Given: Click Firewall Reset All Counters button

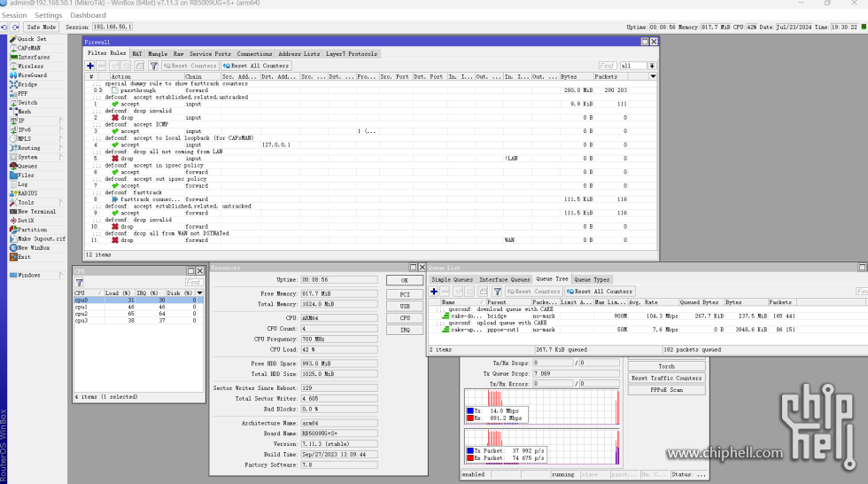Looking at the screenshot, I should click(256, 66).
